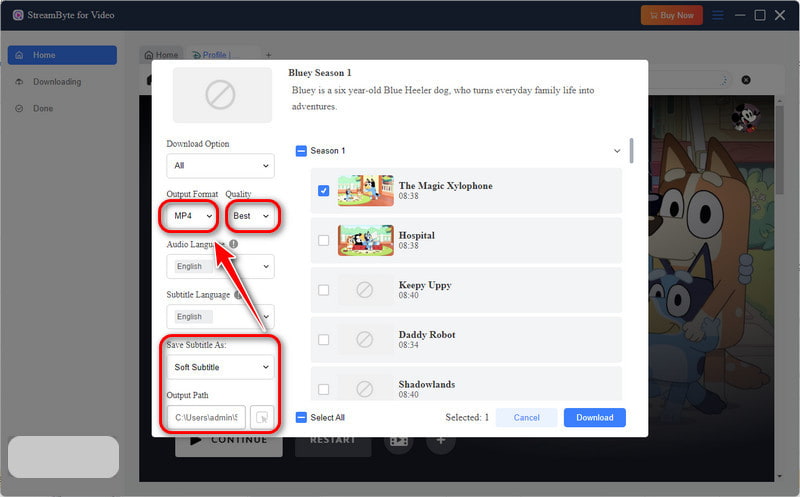Screen dimensions: 800x497
Task: Click the Keepy Uppy episode title
Action: click(425, 285)
